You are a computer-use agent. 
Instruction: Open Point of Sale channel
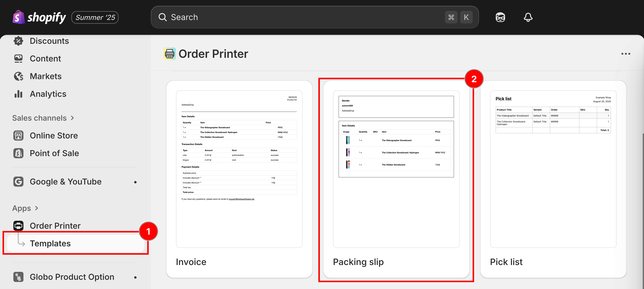click(x=54, y=153)
